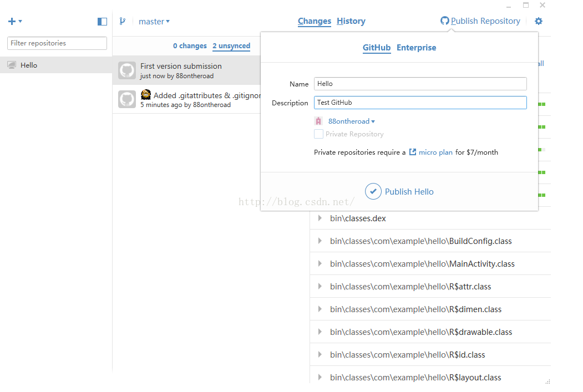Expand R$attr.class file diff
583x392 pixels.
pos(320,286)
